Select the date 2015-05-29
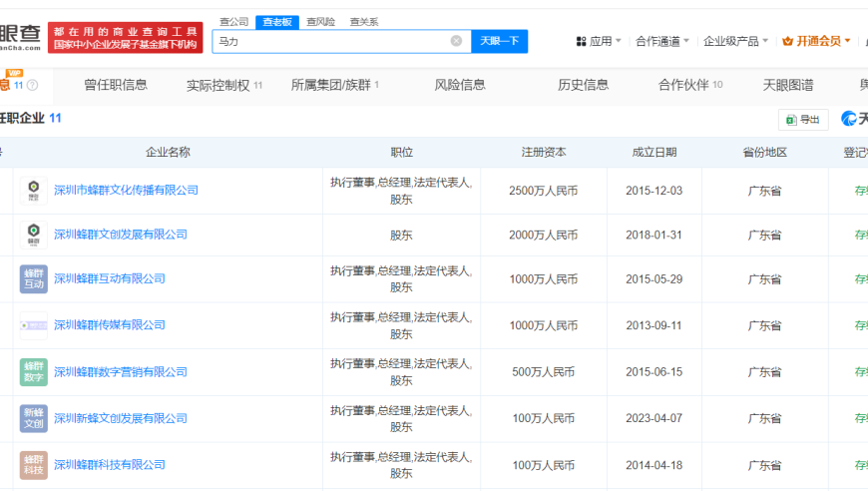 [653, 279]
